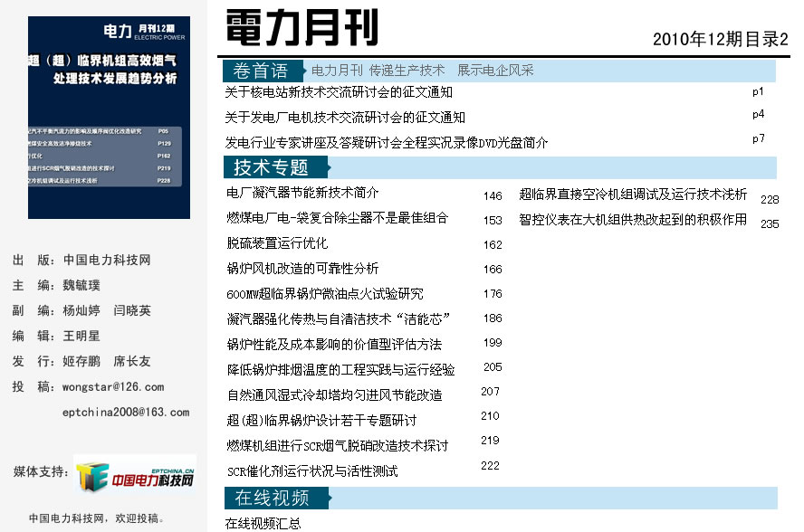Click page number 205
Viewport: 804px width, 532px height.
(493, 367)
